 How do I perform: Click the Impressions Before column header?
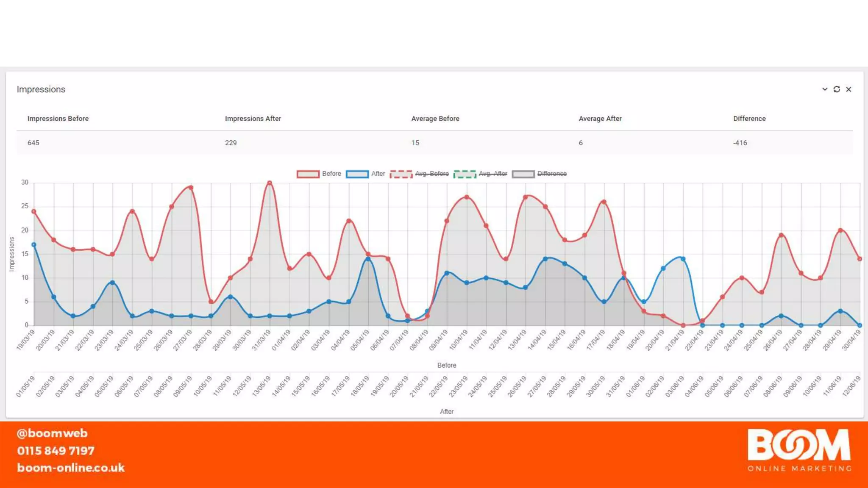(x=58, y=119)
